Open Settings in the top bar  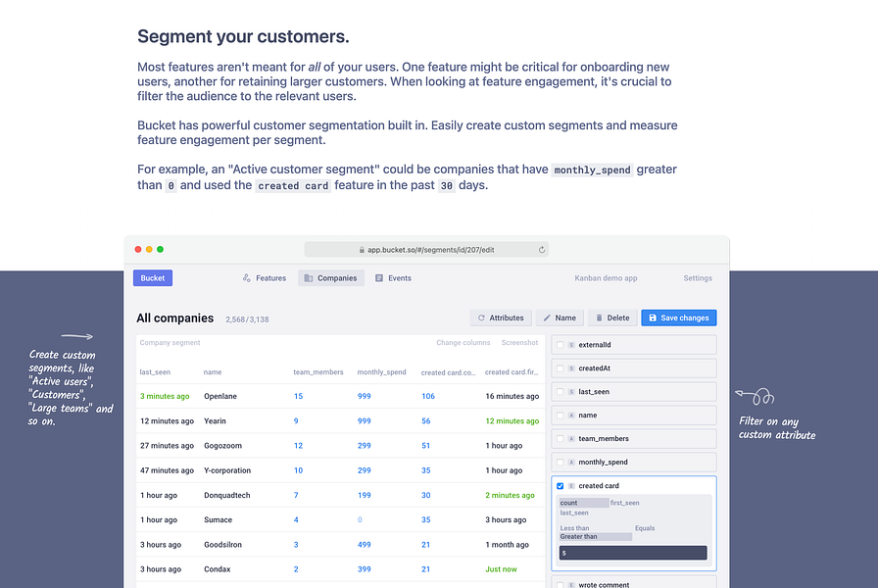698,277
